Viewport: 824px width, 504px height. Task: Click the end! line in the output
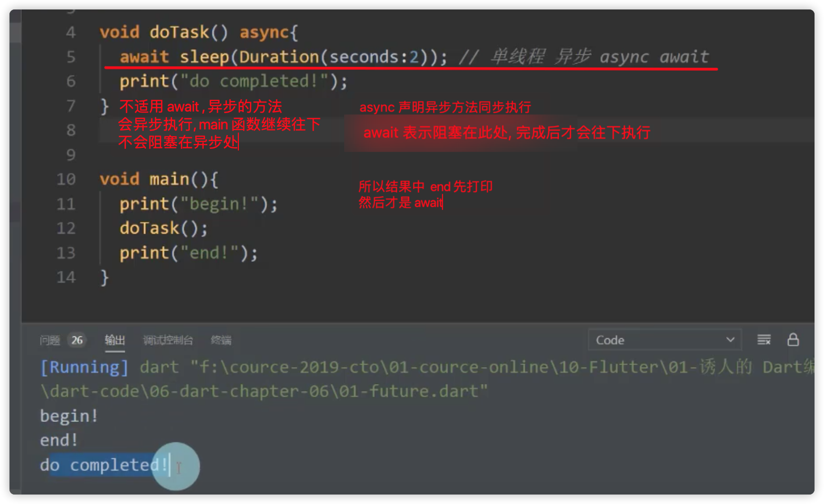pos(59,440)
